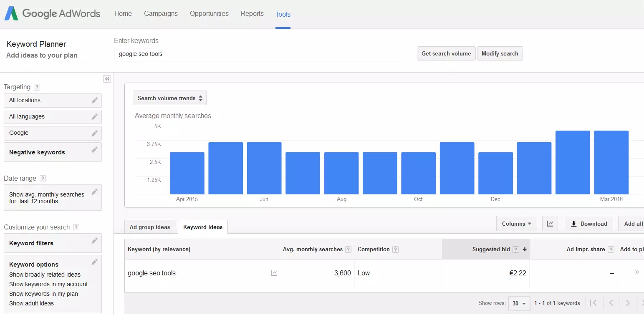
Task: Open the Search volume trends dropdown
Action: pyautogui.click(x=169, y=98)
